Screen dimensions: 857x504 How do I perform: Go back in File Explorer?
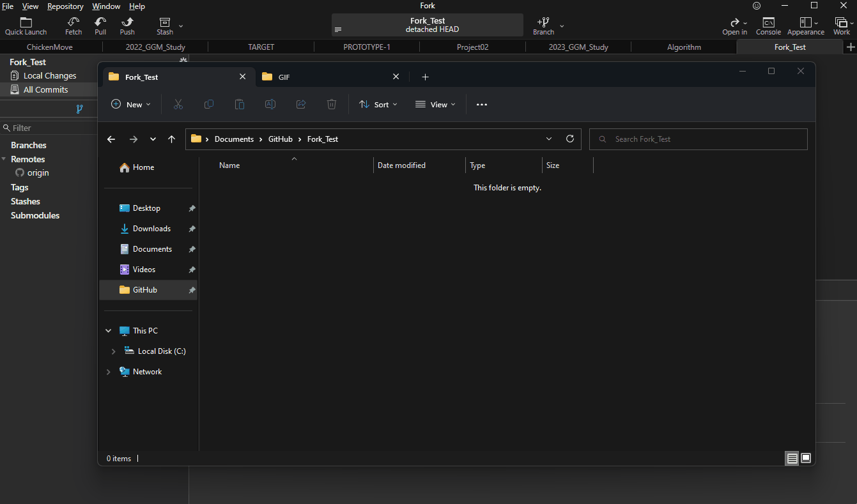111,139
